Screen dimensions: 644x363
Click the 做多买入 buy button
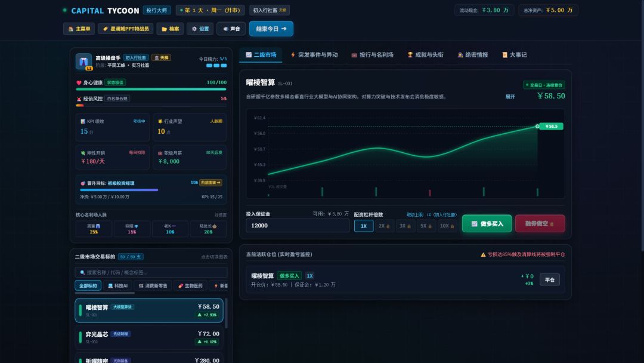click(487, 224)
